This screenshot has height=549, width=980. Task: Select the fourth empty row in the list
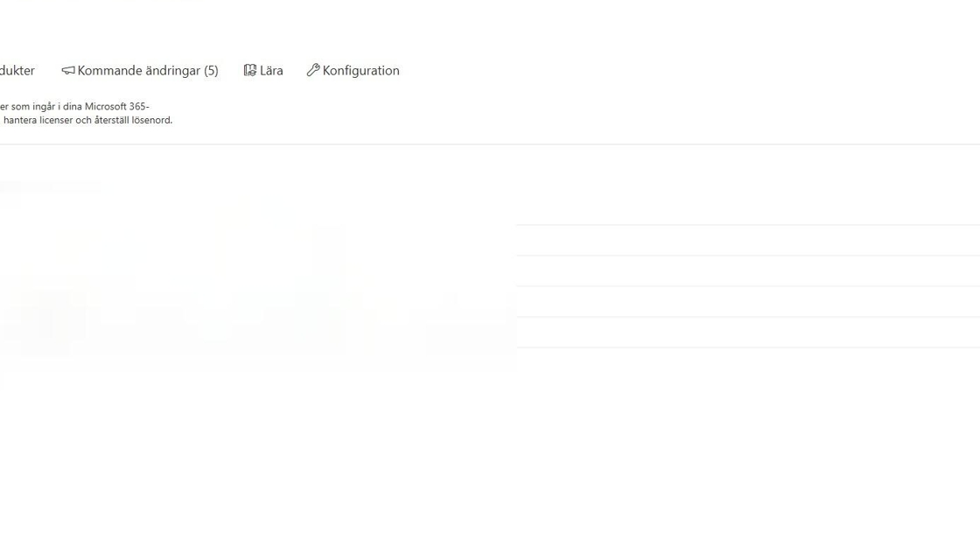[748, 332]
